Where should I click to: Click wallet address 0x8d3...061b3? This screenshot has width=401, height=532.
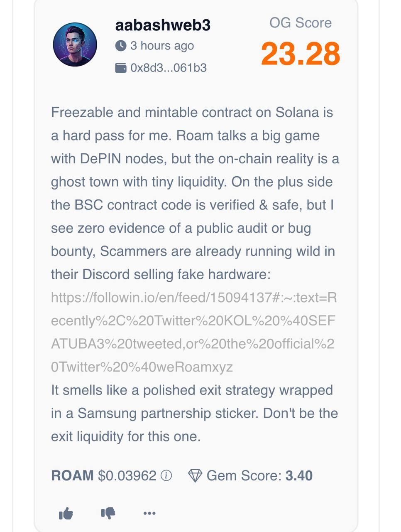(x=169, y=68)
